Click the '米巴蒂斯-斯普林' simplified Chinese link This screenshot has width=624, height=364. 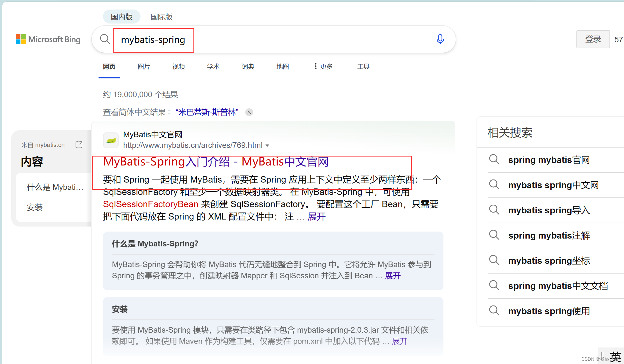tap(207, 112)
